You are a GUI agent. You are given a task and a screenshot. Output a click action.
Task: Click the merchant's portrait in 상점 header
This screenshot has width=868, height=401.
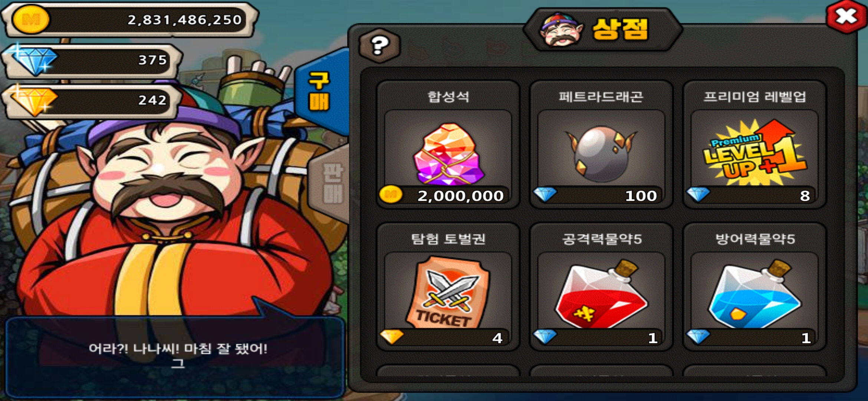point(561,30)
